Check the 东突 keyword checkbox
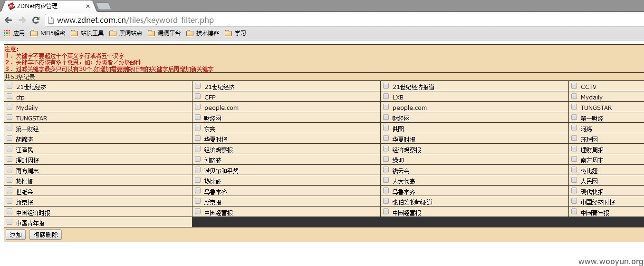The image size is (644, 266). [198, 128]
